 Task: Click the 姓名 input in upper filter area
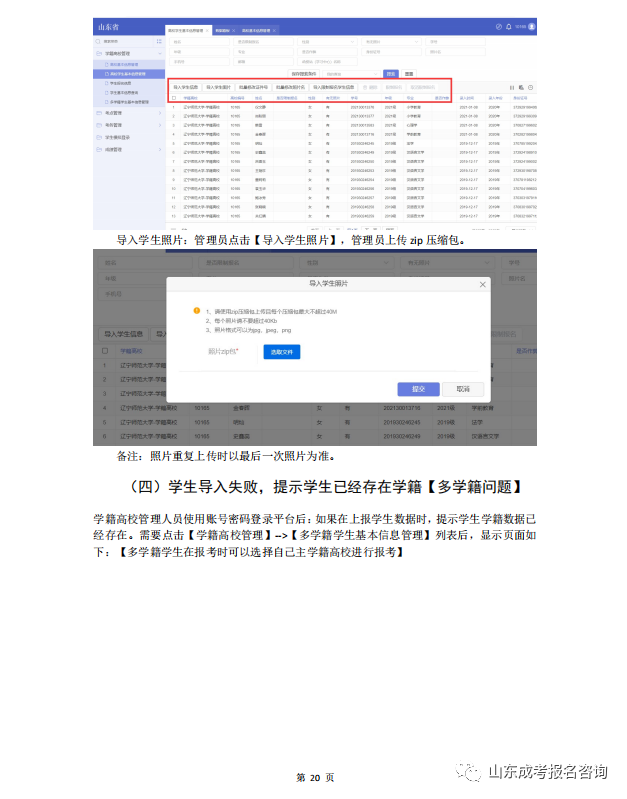pos(199,42)
